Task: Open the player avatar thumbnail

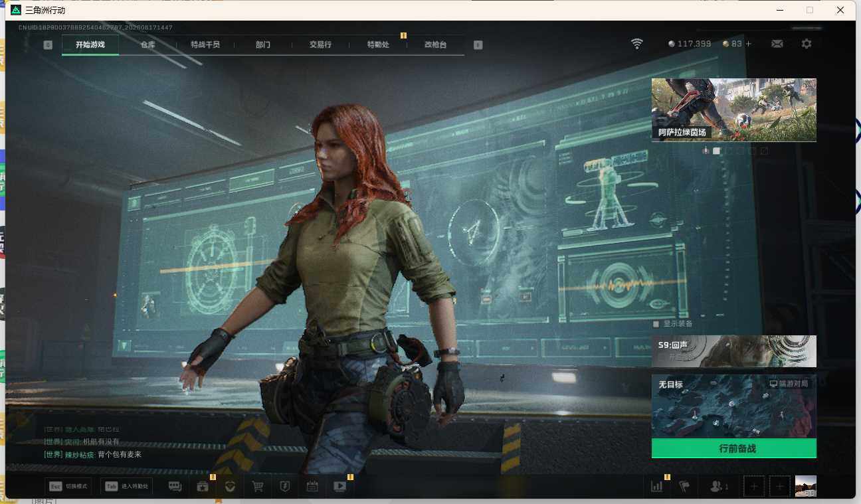Action: tap(806, 487)
